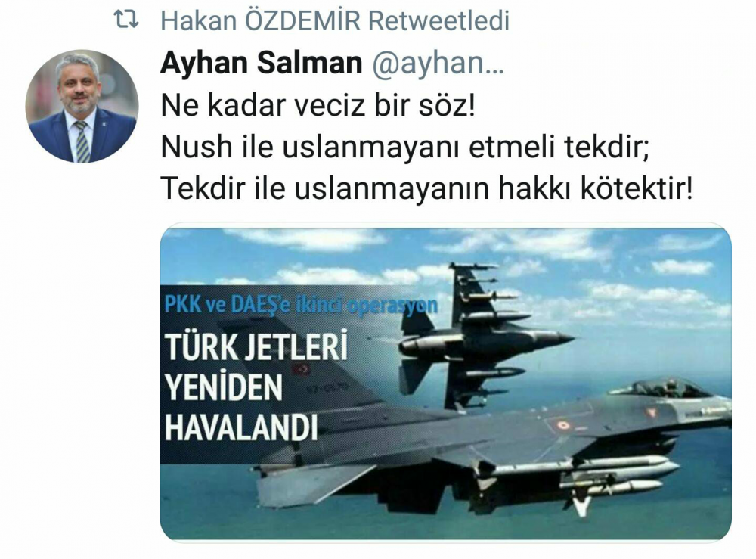Click the 'TÜRK JETLERİ' headline text
Image resolution: width=756 pixels, height=559 pixels.
(256, 346)
